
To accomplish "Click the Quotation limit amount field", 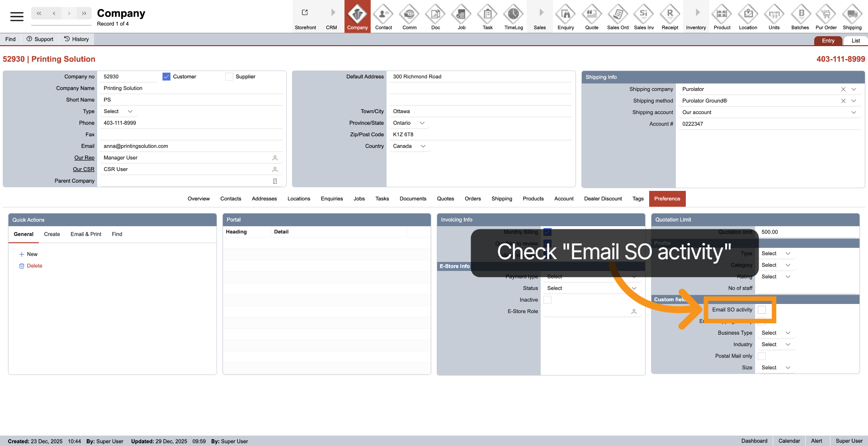I will coord(807,232).
